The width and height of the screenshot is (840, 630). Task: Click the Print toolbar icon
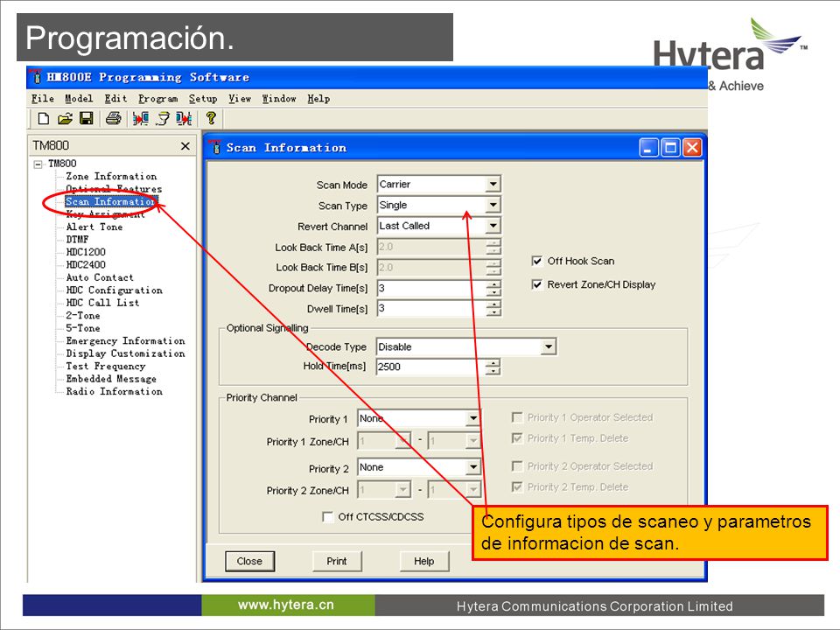click(x=113, y=118)
